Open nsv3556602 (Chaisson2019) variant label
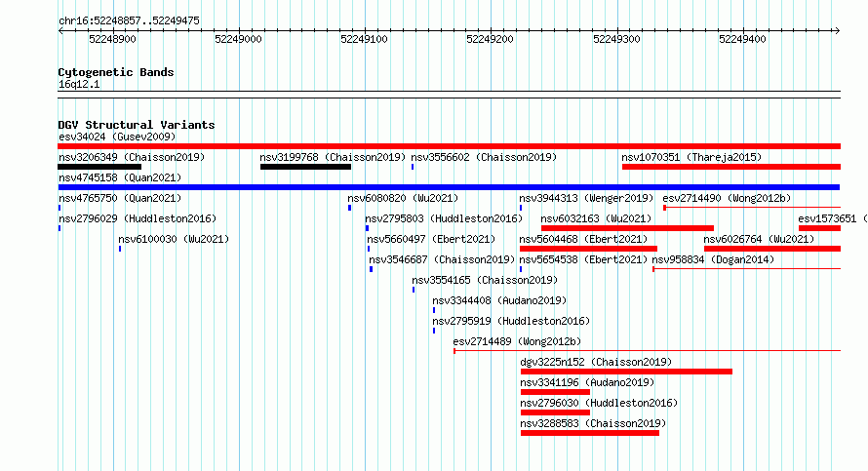 pos(484,157)
